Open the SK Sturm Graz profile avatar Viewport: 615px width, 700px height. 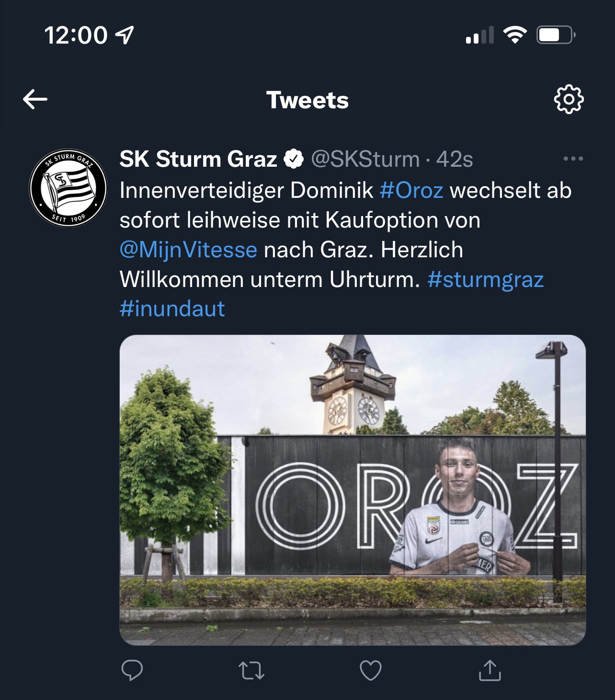68,188
